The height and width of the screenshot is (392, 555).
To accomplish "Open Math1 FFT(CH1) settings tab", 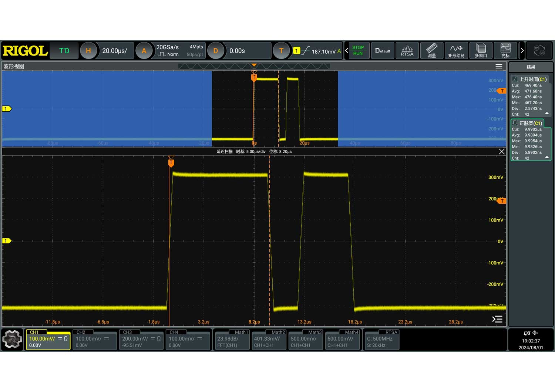I will pos(232,339).
